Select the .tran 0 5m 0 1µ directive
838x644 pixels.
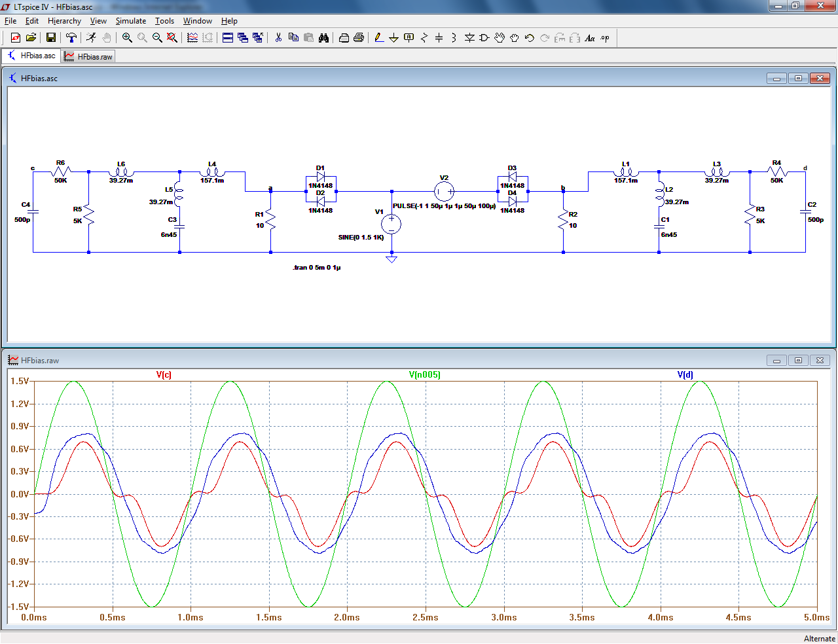[x=317, y=268]
